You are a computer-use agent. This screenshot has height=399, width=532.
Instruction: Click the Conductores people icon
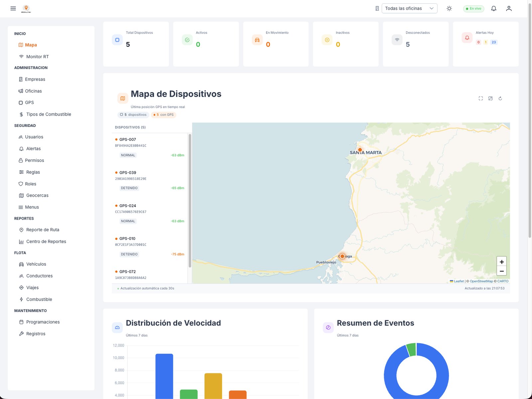coord(21,276)
